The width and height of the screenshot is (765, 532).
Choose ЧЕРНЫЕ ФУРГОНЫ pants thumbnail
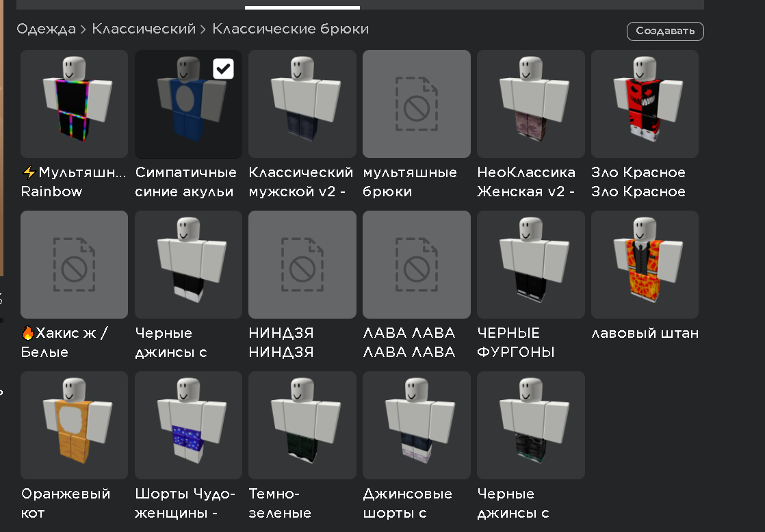click(531, 265)
